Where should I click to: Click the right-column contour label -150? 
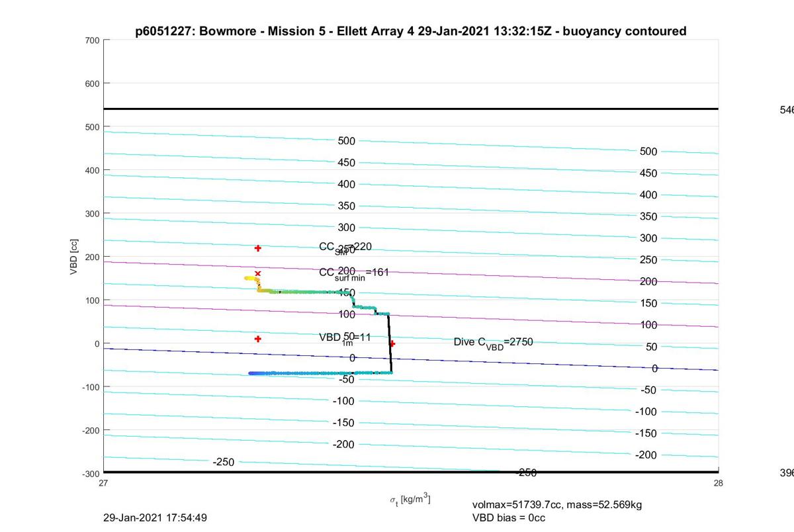646,433
